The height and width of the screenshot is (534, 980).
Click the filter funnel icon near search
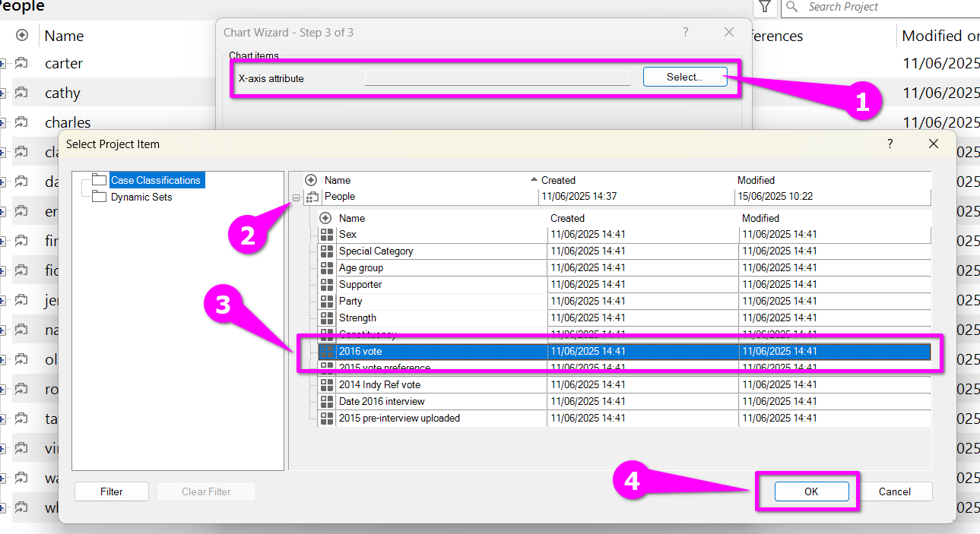(765, 8)
